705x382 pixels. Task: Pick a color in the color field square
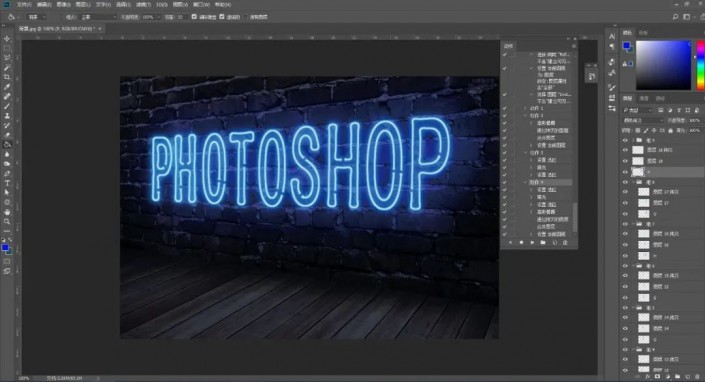(663, 65)
